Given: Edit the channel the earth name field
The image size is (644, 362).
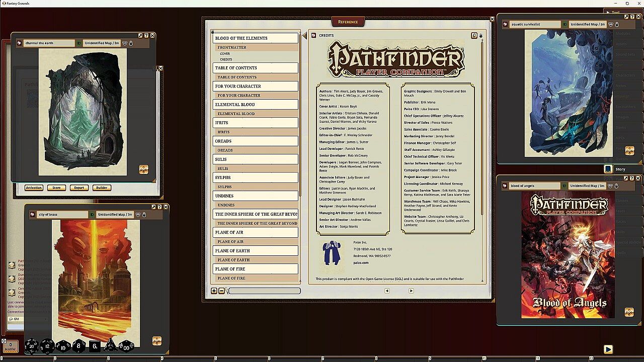Looking at the screenshot, I should coord(49,43).
